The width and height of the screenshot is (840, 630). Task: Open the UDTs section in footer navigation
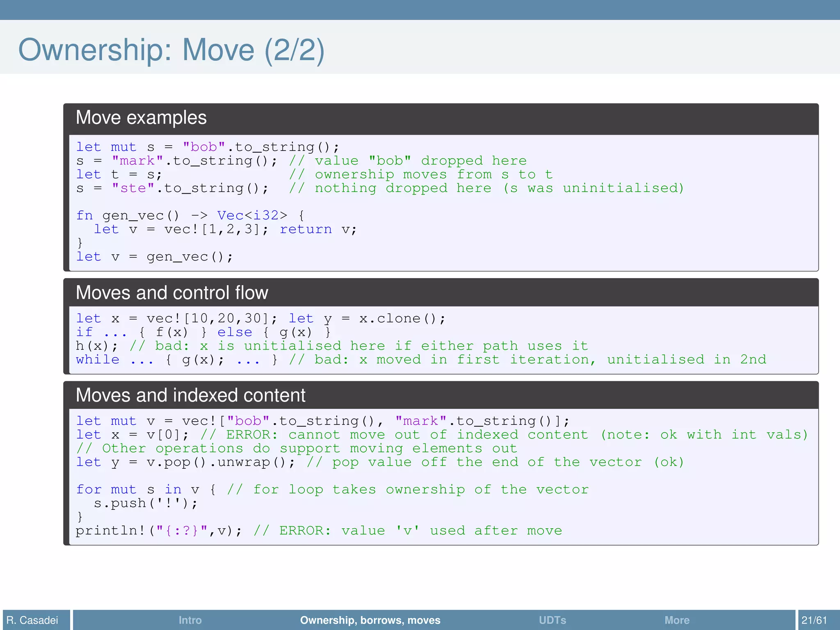coord(552,620)
